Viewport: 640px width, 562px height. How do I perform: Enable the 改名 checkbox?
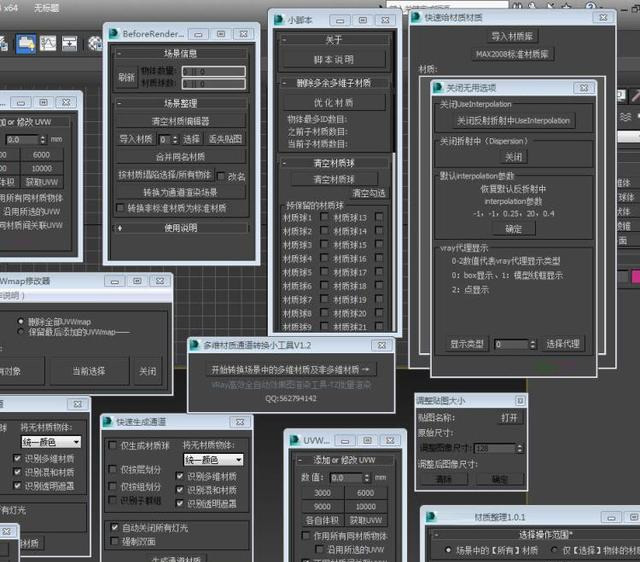[220, 175]
